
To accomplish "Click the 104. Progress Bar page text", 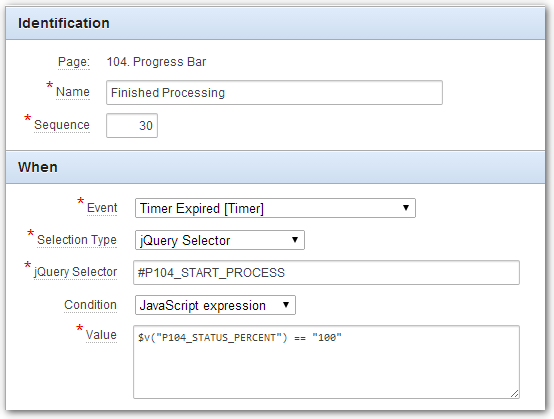I will pyautogui.click(x=156, y=62).
